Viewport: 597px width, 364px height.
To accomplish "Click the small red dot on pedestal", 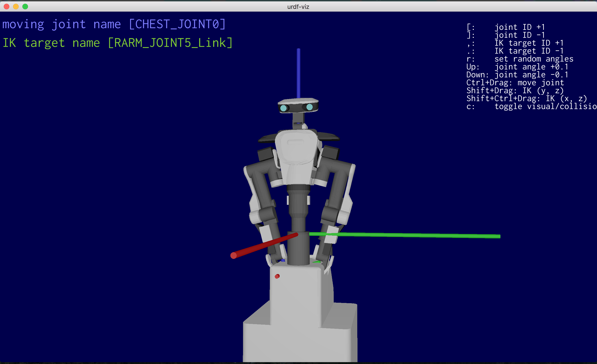I will point(277,276).
